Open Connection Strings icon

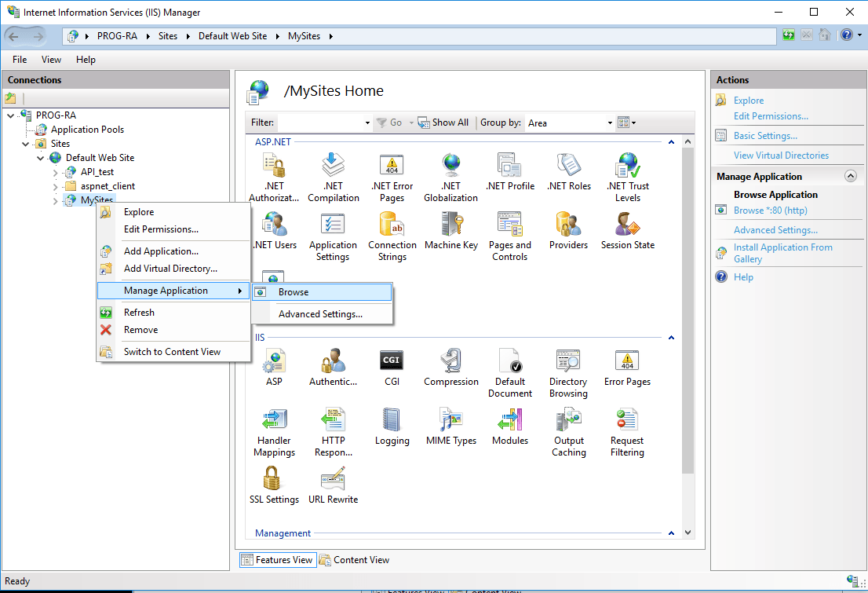click(392, 224)
